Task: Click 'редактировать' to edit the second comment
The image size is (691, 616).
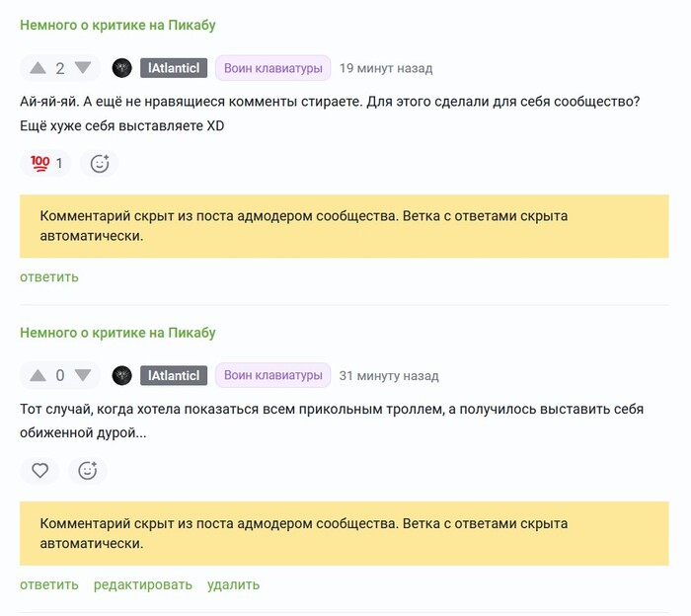Action: (143, 584)
